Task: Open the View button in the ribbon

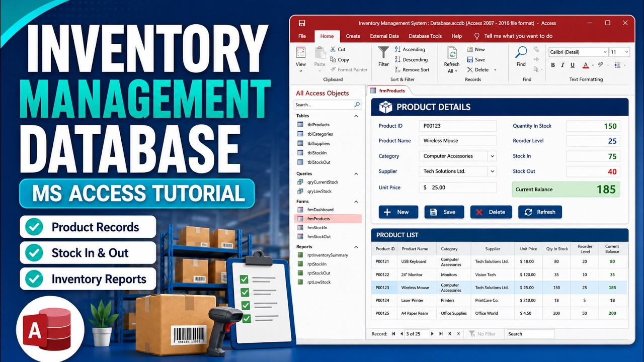Action: click(301, 59)
